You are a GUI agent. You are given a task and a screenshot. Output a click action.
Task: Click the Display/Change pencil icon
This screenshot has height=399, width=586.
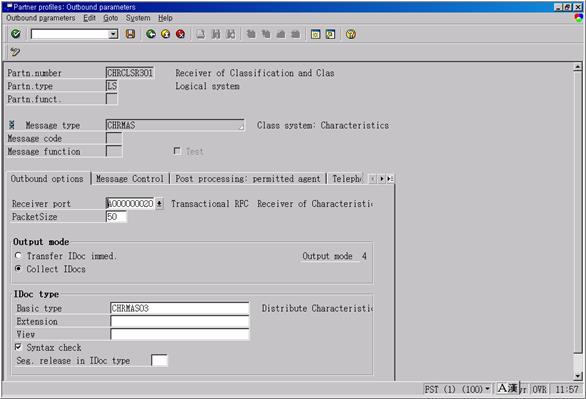point(15,52)
